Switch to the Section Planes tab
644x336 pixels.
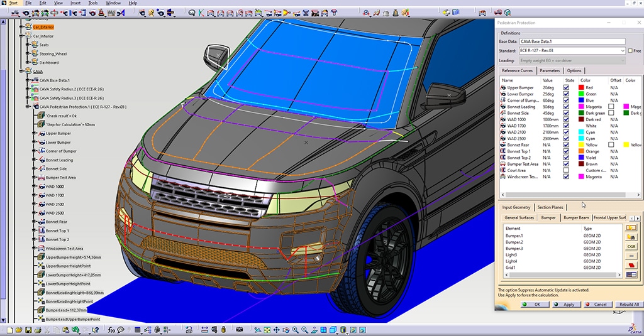pyautogui.click(x=550, y=207)
